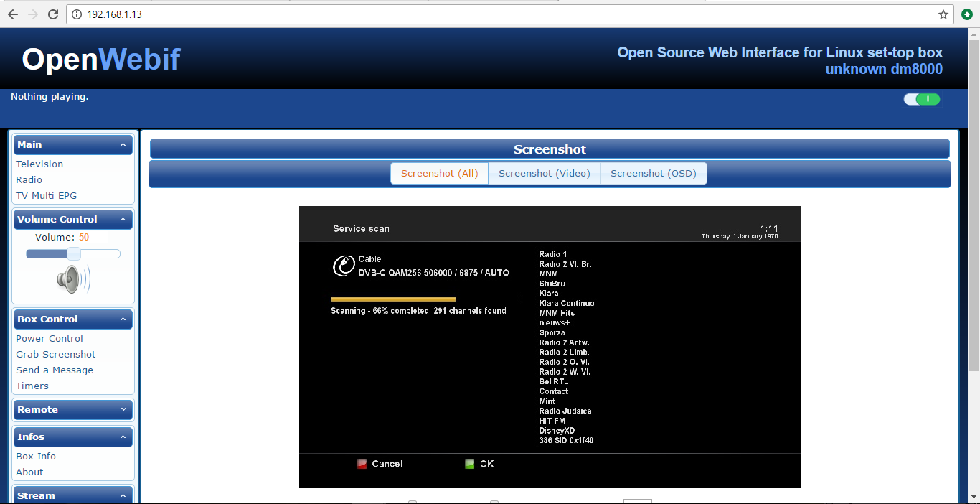Open Power Control

[x=50, y=338]
